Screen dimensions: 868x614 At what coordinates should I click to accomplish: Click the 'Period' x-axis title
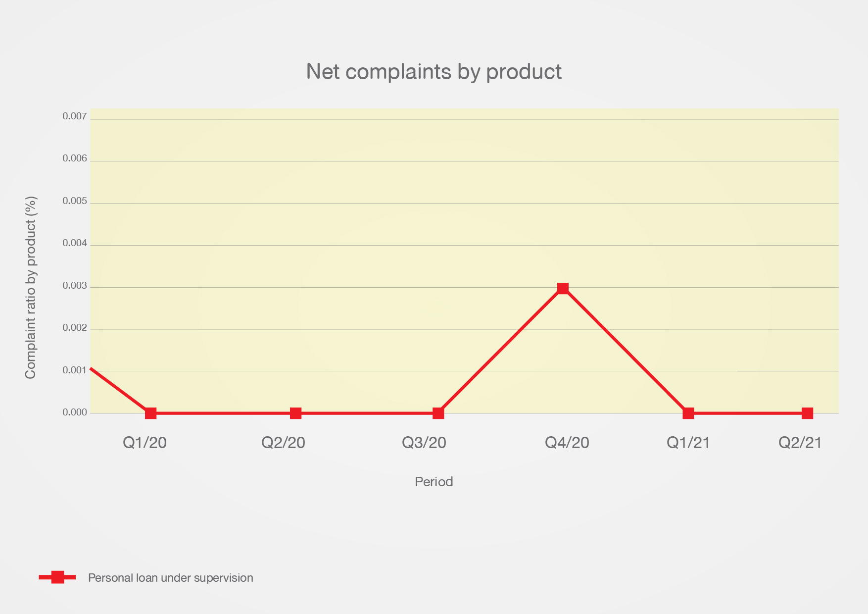(x=434, y=482)
